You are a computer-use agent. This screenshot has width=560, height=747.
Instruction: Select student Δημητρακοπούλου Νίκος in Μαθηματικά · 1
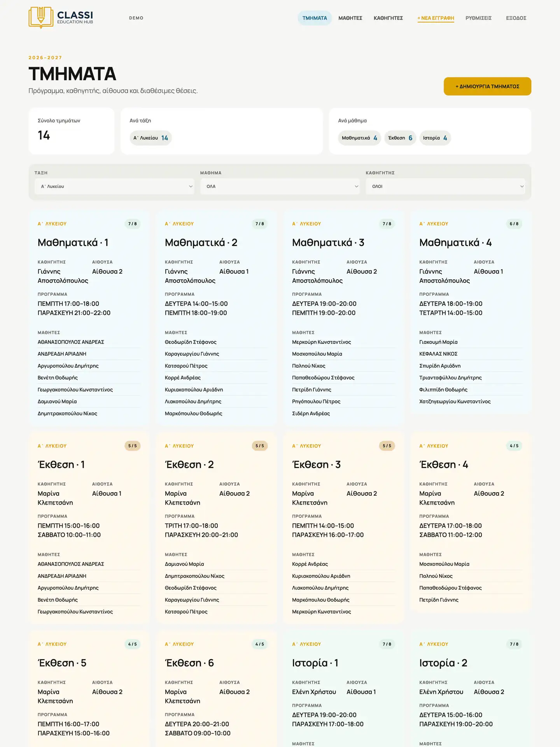click(67, 414)
